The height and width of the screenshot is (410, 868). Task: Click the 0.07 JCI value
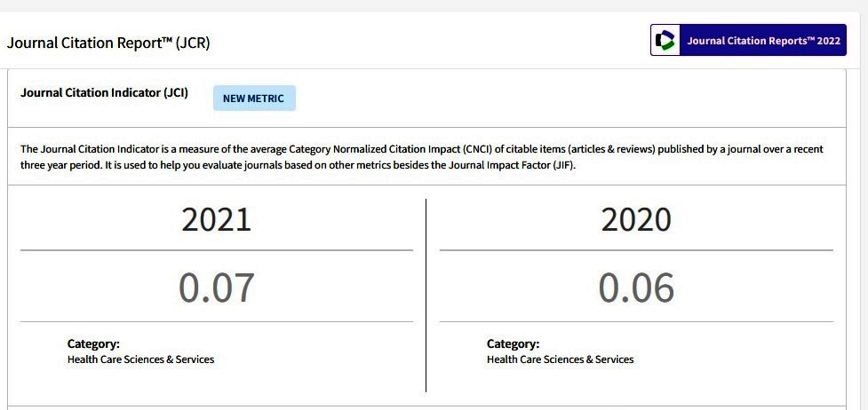[217, 288]
